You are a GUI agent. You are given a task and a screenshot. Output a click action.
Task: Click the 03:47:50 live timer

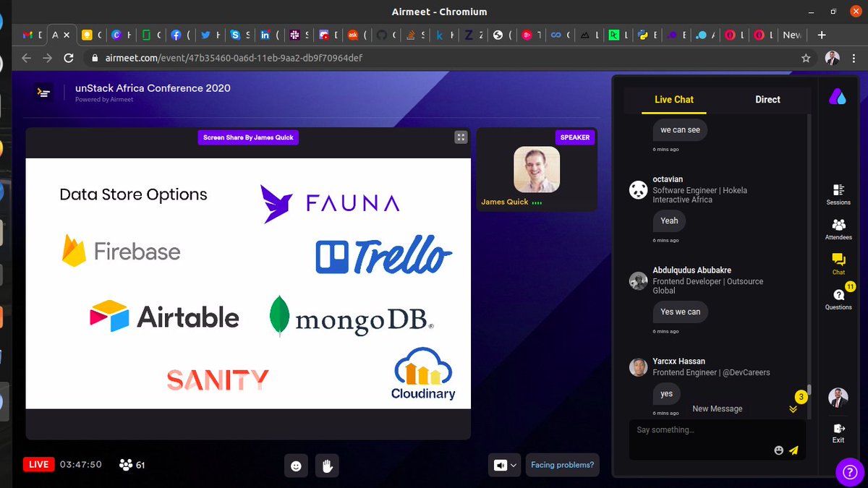[81, 464]
